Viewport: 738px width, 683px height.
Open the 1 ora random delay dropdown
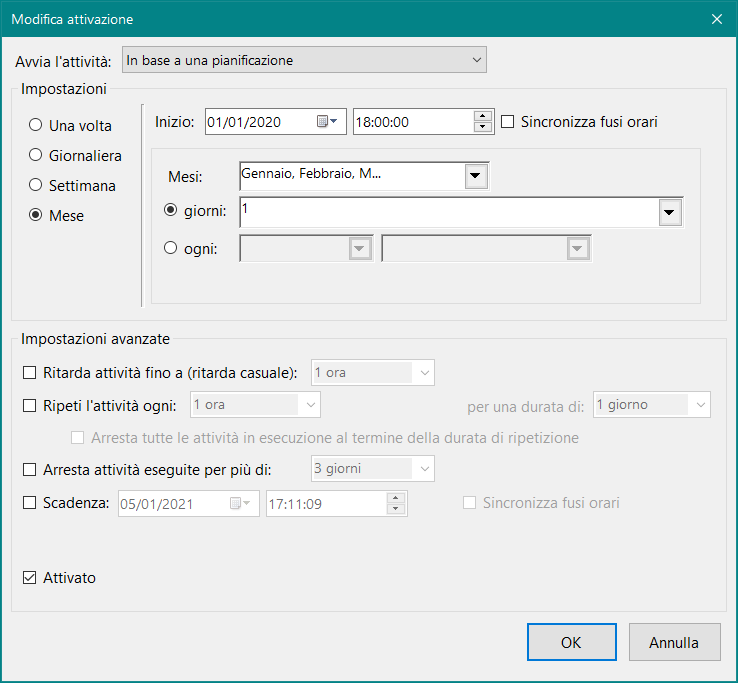click(x=425, y=373)
